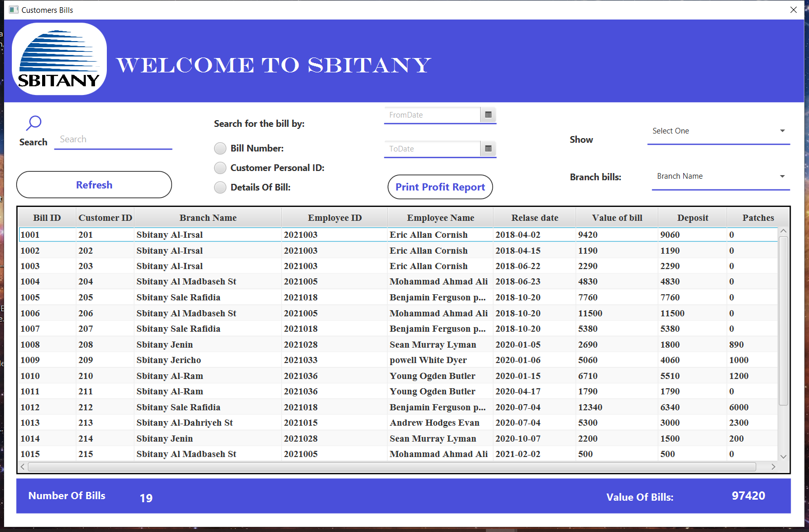Open the FromDate calendar picker icon
Image resolution: width=809 pixels, height=532 pixels.
(488, 115)
